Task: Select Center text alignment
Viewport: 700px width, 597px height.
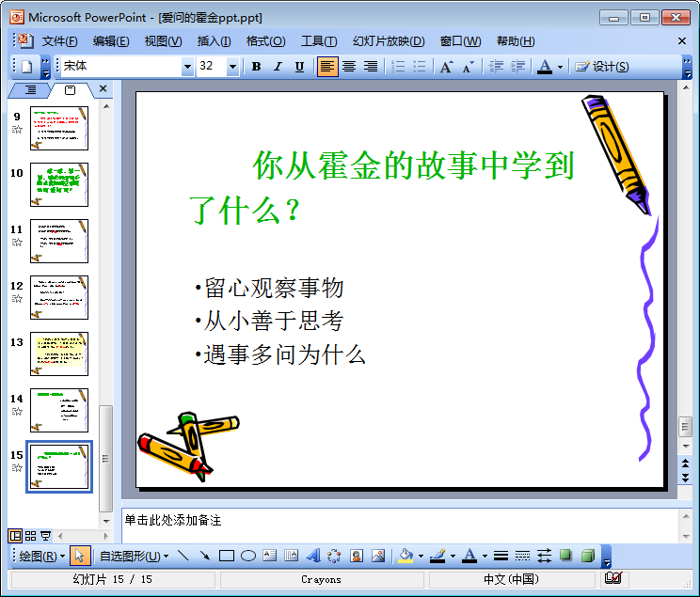Action: coord(349,67)
